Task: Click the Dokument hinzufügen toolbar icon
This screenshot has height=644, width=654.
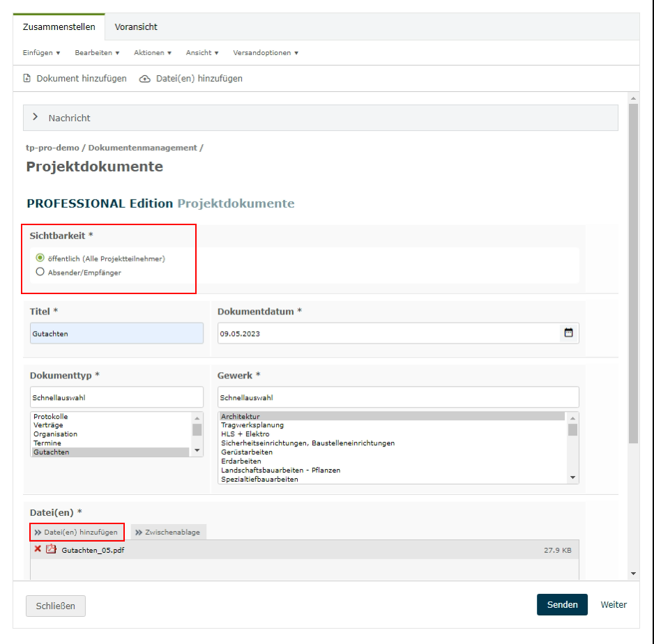Action: coord(27,79)
